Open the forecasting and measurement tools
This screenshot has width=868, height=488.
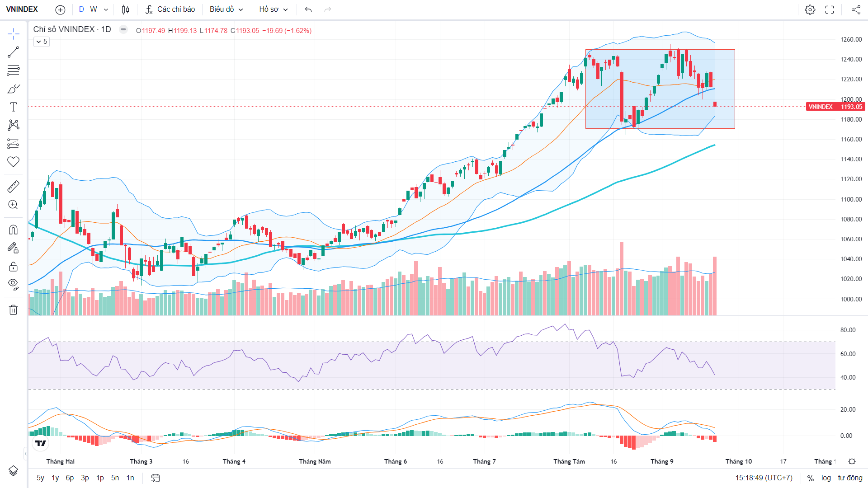(14, 144)
